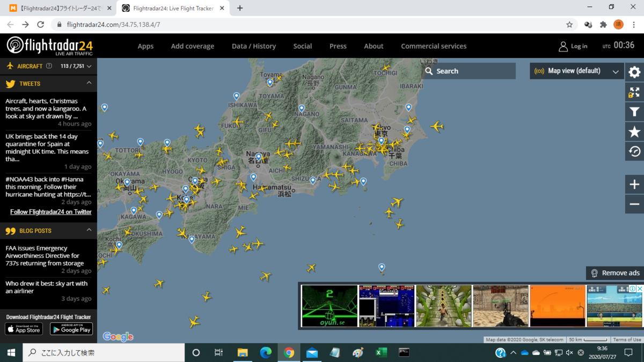Image resolution: width=644 pixels, height=362 pixels.
Task: Open the playback history clock icon
Action: [634, 152]
